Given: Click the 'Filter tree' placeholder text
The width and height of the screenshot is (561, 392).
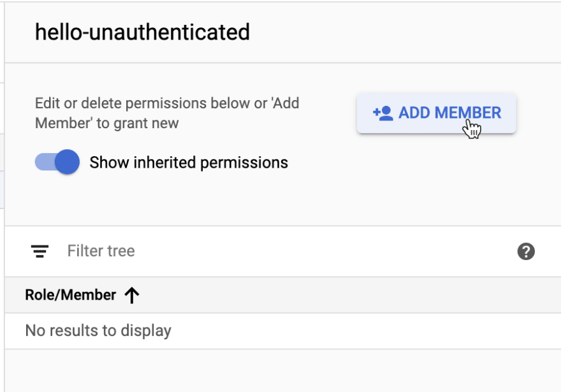Looking at the screenshot, I should pyautogui.click(x=101, y=250).
